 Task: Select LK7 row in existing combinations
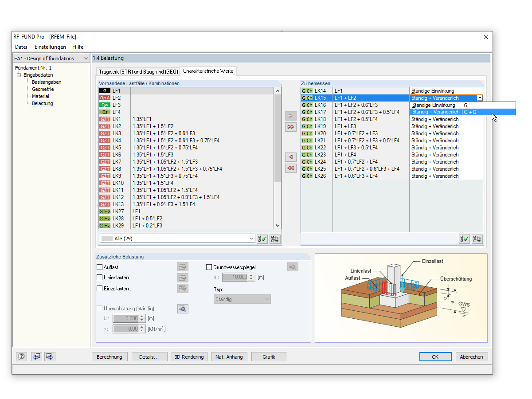point(187,162)
